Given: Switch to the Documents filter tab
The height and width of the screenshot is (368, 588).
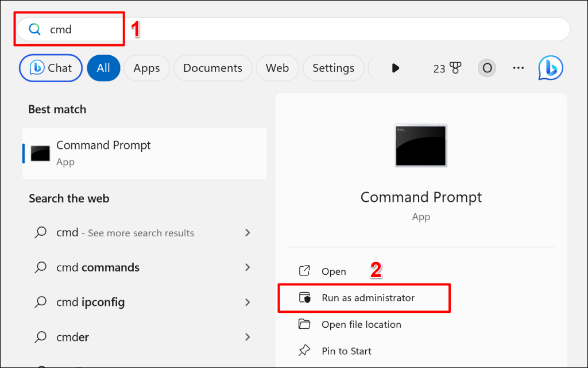Looking at the screenshot, I should point(212,68).
